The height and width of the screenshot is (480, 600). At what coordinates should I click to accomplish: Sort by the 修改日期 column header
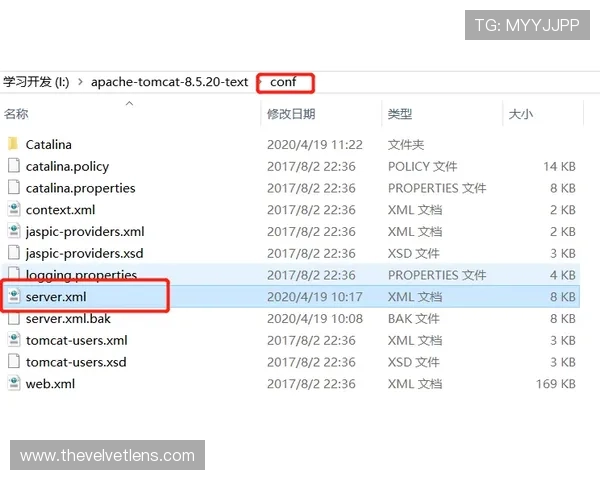point(291,114)
